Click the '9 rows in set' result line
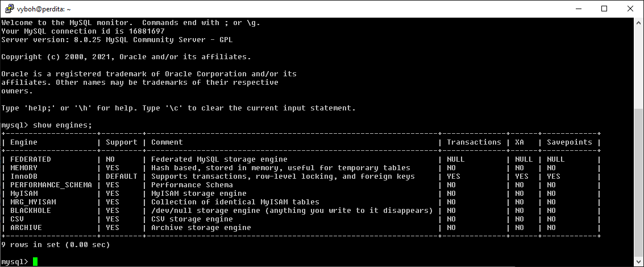This screenshot has height=267, width=644. 56,245
